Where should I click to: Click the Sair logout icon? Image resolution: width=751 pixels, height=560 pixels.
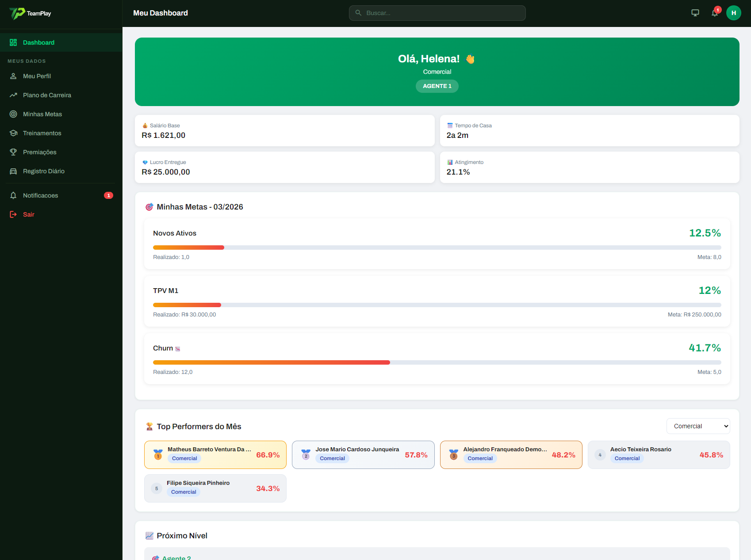pyautogui.click(x=13, y=214)
